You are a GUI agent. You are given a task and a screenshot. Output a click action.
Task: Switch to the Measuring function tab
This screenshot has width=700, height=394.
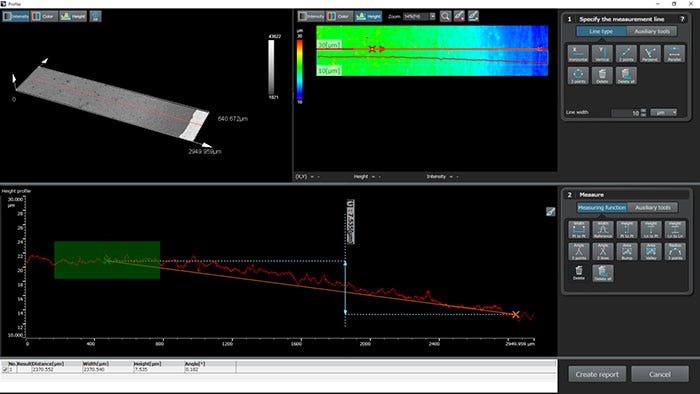[x=602, y=207]
